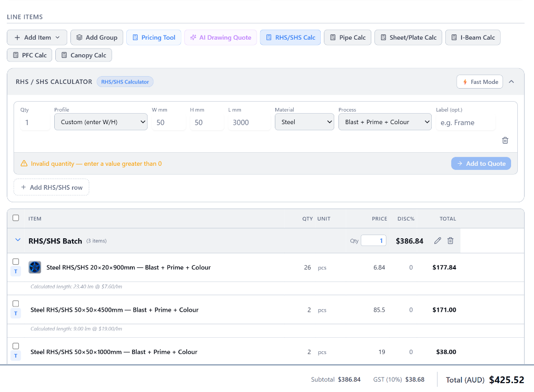The image size is (534, 392).
Task: Click the Qty input in the calculator
Action: tap(35, 122)
